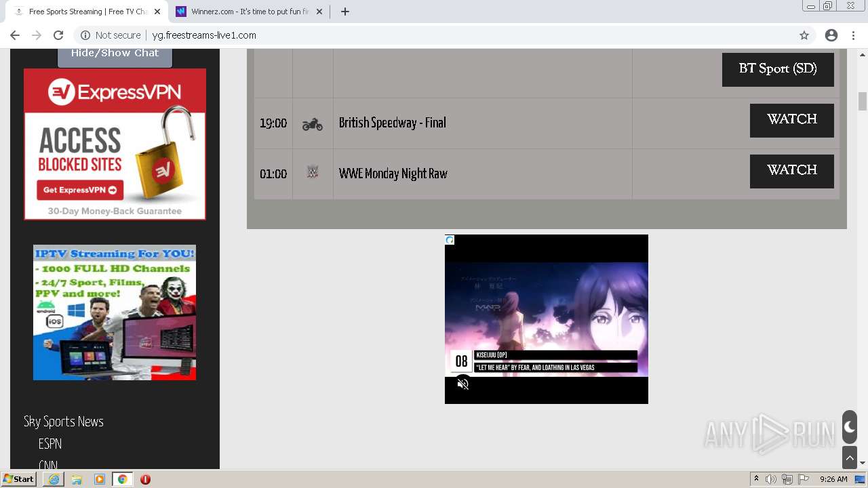Image resolution: width=868 pixels, height=488 pixels.
Task: Toggle Hide/Show Chat button
Action: point(115,54)
